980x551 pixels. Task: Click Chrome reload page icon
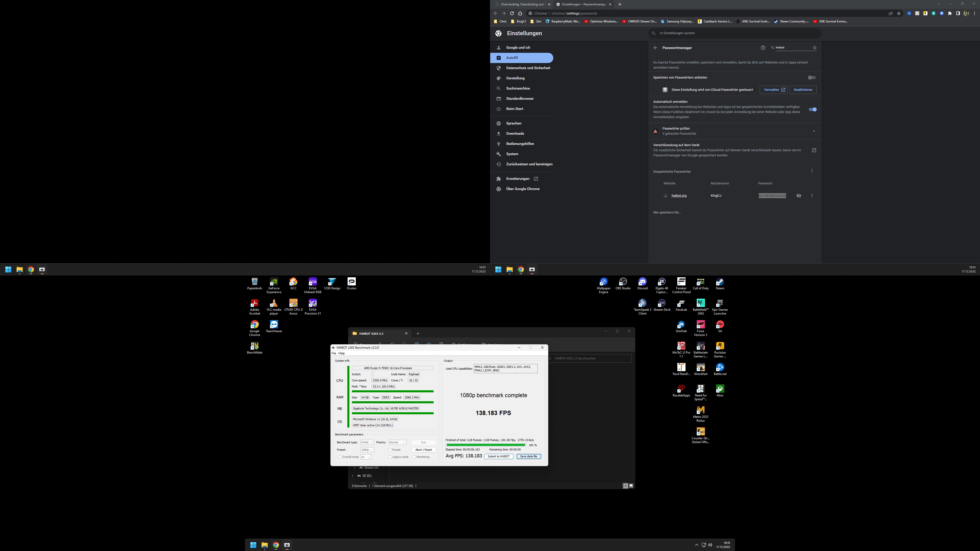coord(512,13)
